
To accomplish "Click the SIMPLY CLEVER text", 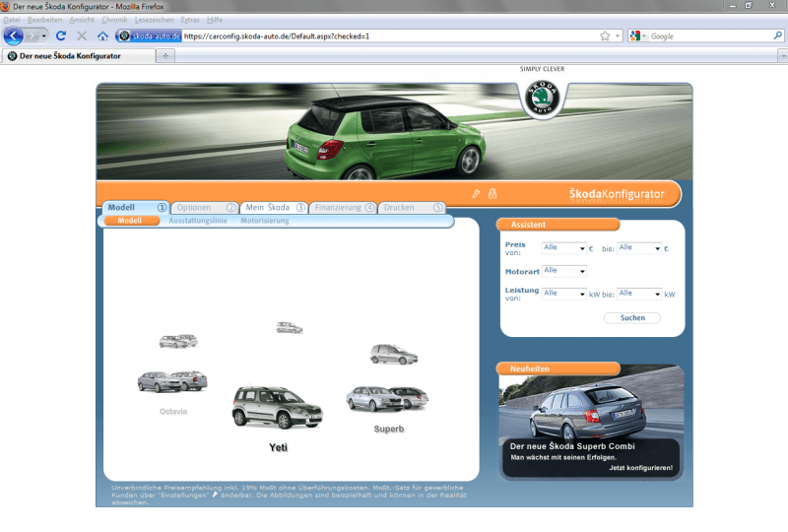I will pyautogui.click(x=542, y=69).
